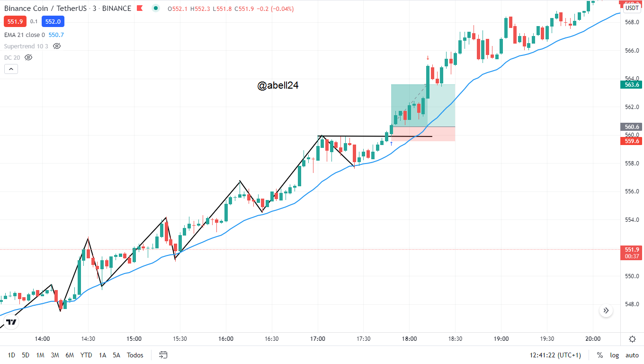
Task: Toggle log scale
Action: pos(614,355)
